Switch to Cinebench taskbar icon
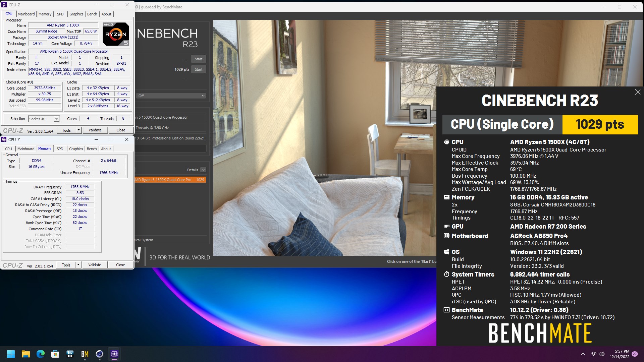The height and width of the screenshot is (362, 644). (x=100, y=354)
